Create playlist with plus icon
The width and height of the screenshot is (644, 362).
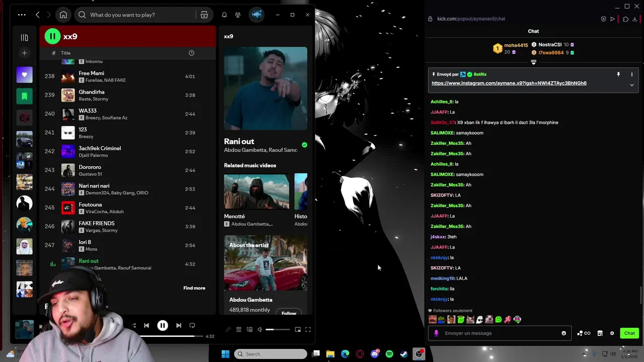tap(24, 53)
